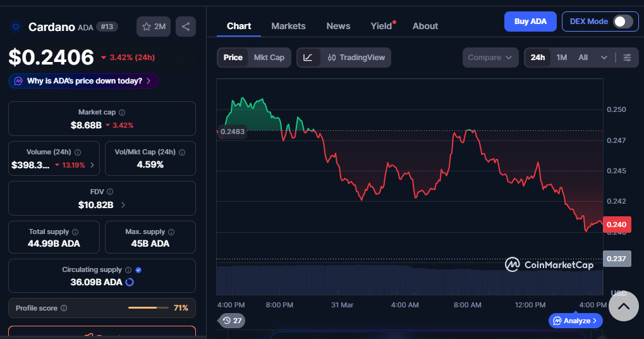Image resolution: width=644 pixels, height=339 pixels.
Task: Click the Buy ADA button
Action: pyautogui.click(x=530, y=22)
